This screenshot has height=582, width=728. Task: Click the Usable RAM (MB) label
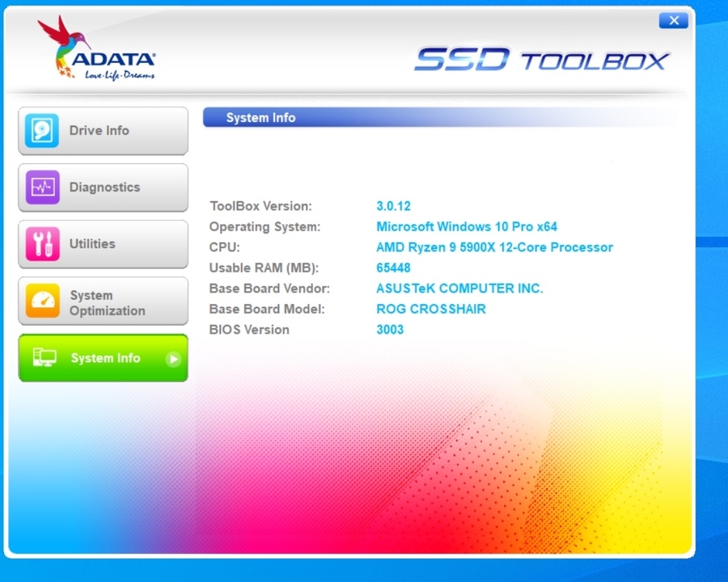pyautogui.click(x=265, y=268)
